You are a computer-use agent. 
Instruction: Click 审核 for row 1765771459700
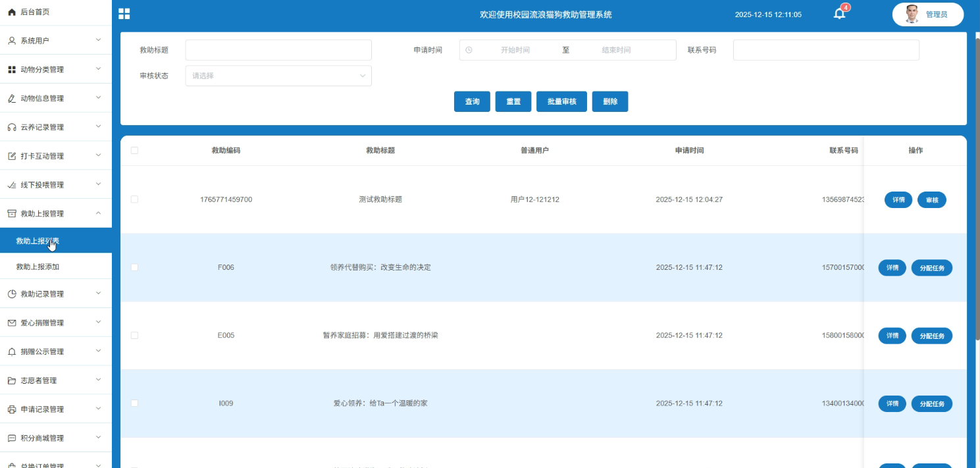(x=932, y=199)
